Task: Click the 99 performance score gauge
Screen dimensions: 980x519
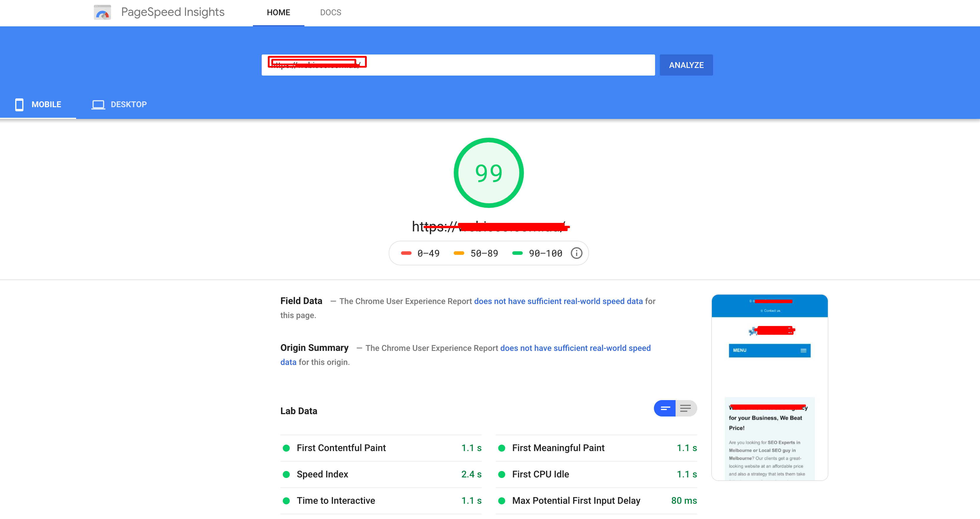Action: tap(489, 173)
